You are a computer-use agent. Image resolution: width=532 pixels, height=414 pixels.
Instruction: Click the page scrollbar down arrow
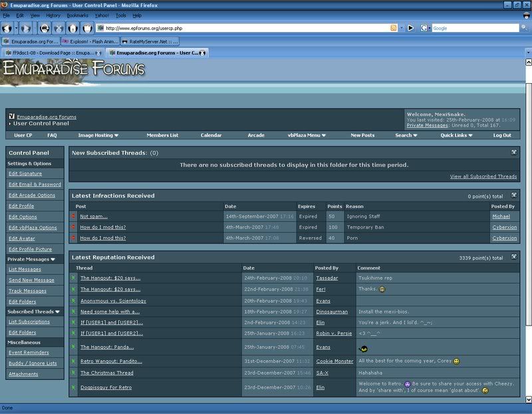529,399
